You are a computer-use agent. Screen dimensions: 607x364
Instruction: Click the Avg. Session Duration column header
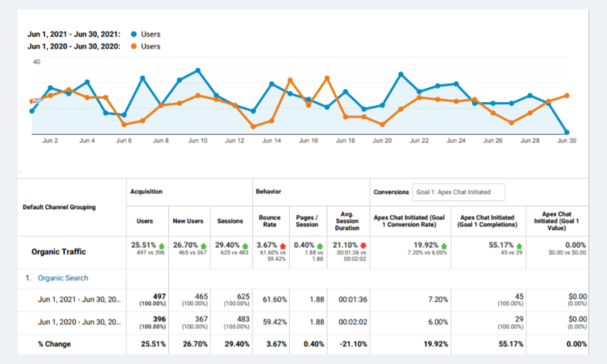[347, 221]
